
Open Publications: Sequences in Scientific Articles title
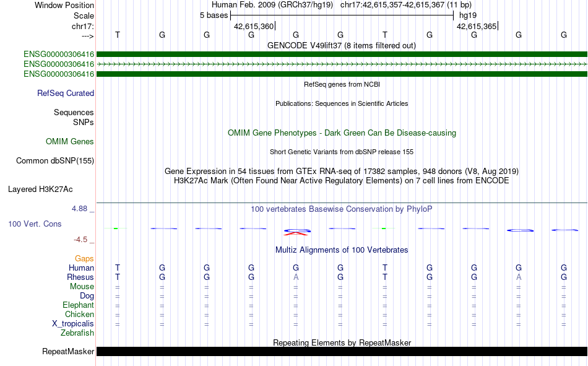pyautogui.click(x=342, y=103)
